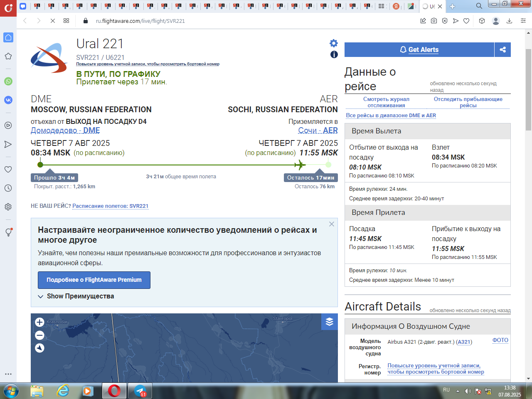Launch Internet Explorer from taskbar

63,391
